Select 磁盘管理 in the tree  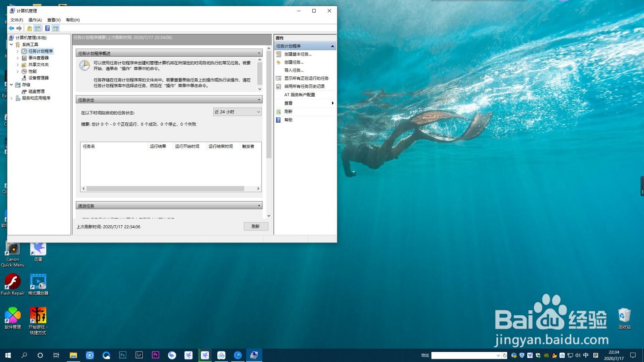(36, 91)
